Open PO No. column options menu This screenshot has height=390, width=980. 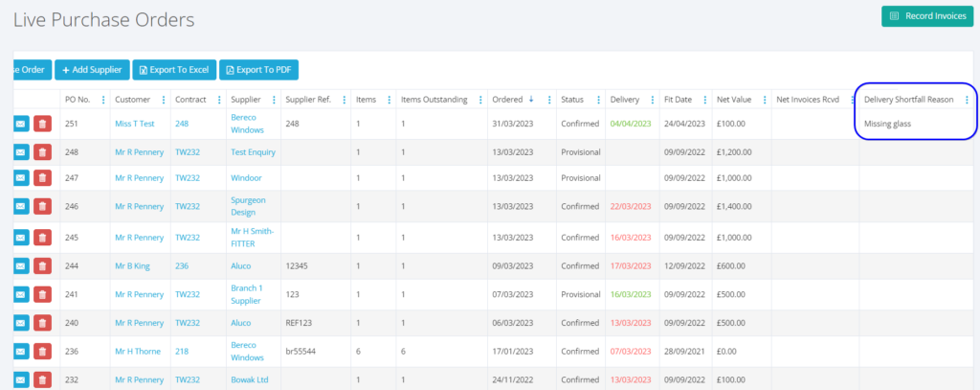click(102, 100)
